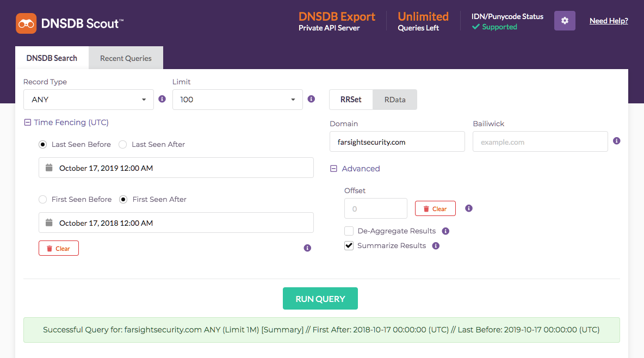Select the Last Seen Before radio button
Image resolution: width=644 pixels, height=358 pixels.
click(43, 144)
